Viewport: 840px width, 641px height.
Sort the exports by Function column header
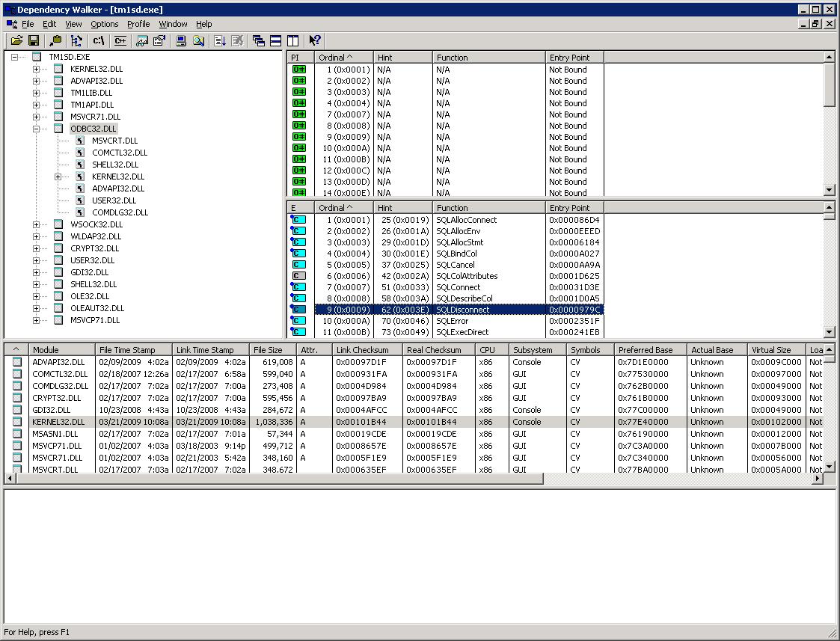pyautogui.click(x=488, y=208)
